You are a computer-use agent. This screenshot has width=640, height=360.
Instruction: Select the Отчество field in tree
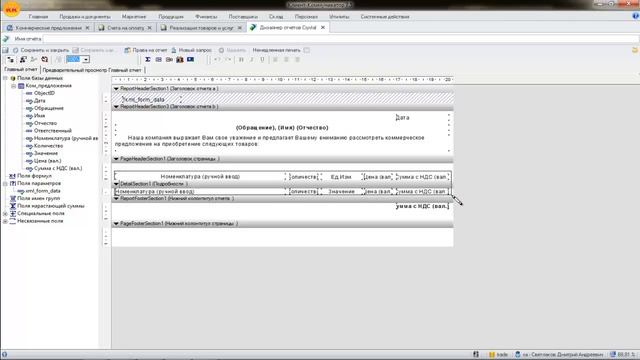(x=45, y=123)
